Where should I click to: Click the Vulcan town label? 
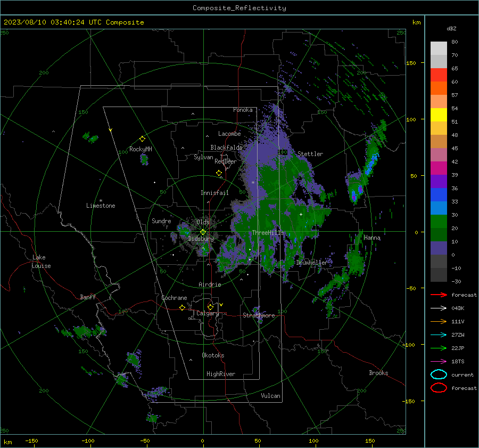270,396
